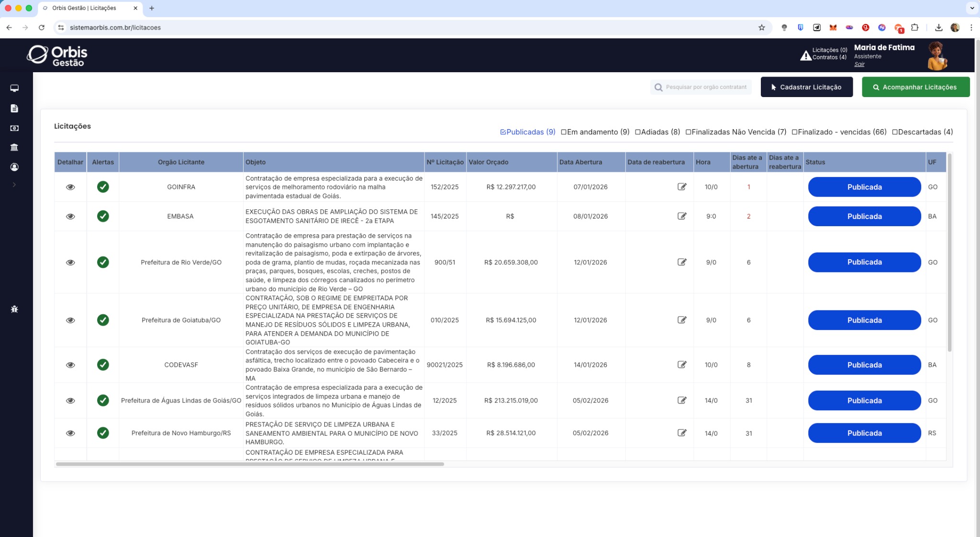980x537 pixels.
Task: Click the edit reopening date icon for GOINFRA
Action: click(682, 186)
